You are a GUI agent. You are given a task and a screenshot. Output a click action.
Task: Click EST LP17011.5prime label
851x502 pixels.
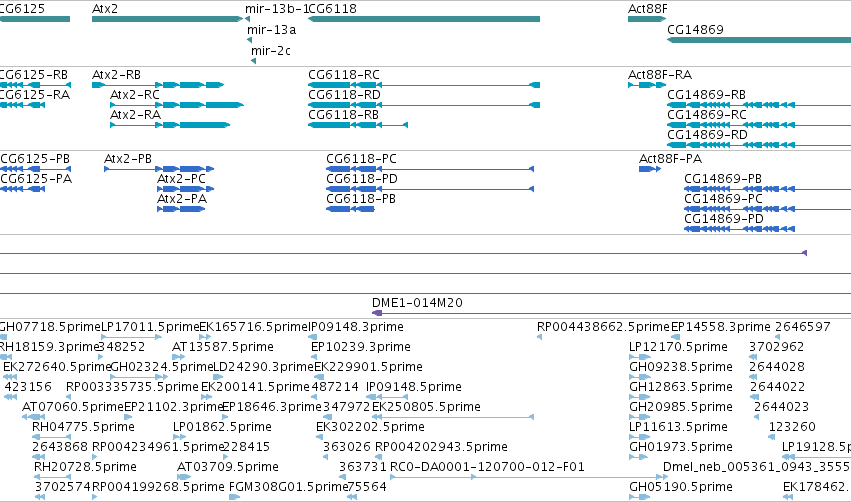point(151,327)
